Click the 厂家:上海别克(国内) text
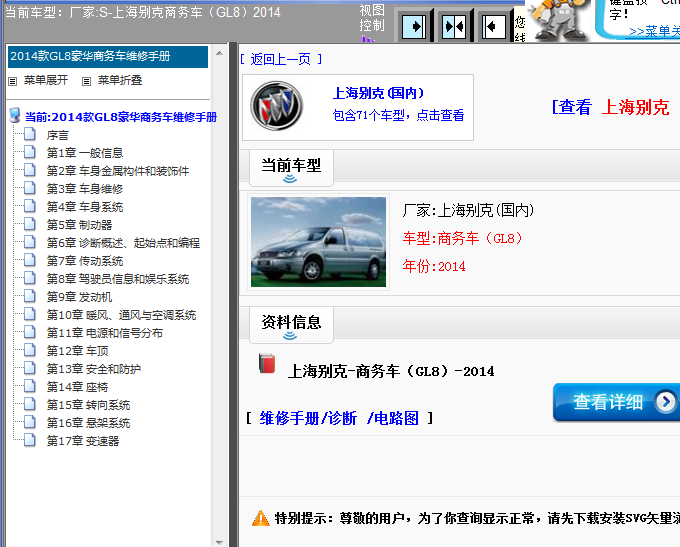 (468, 211)
